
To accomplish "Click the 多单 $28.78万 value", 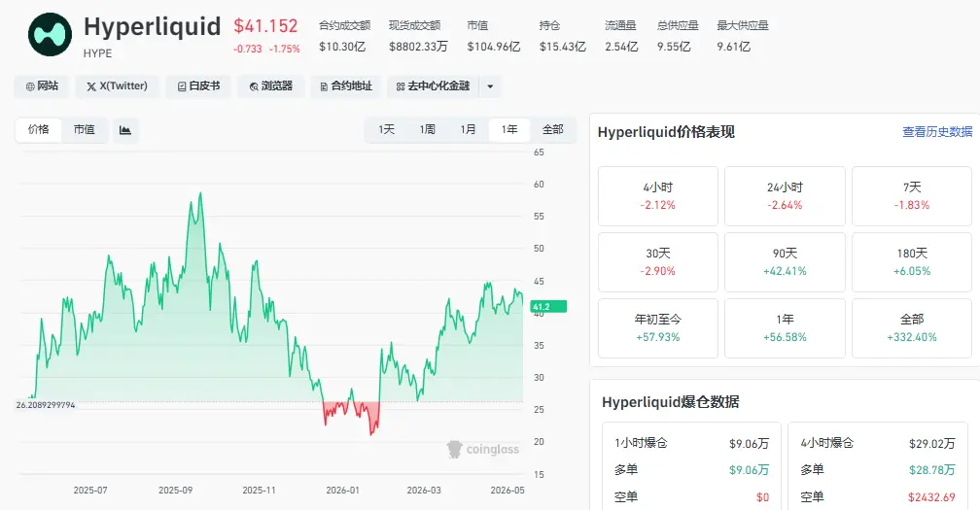I will (931, 470).
